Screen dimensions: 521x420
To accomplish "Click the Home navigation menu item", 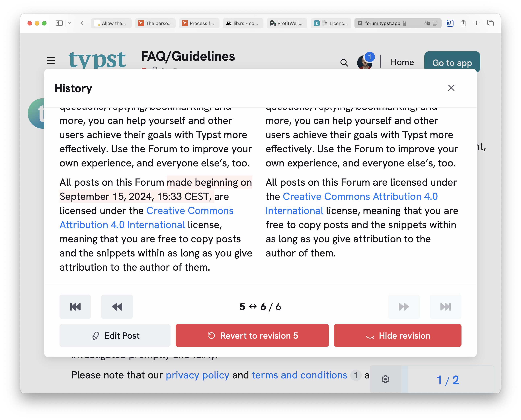I will click(402, 62).
